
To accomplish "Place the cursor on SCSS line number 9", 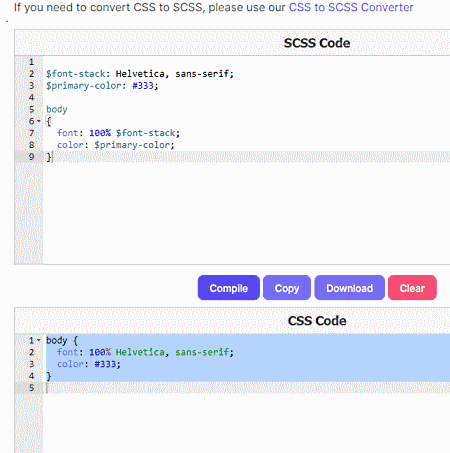I will (x=31, y=157).
